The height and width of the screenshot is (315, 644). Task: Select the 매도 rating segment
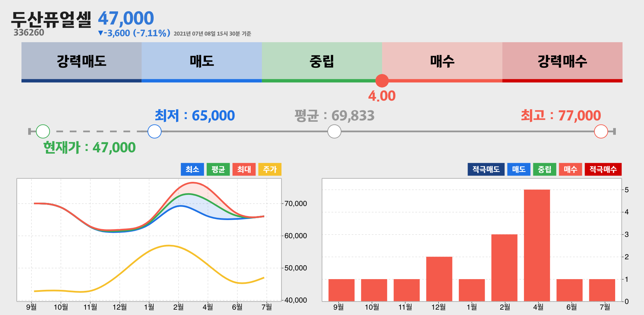click(202, 62)
